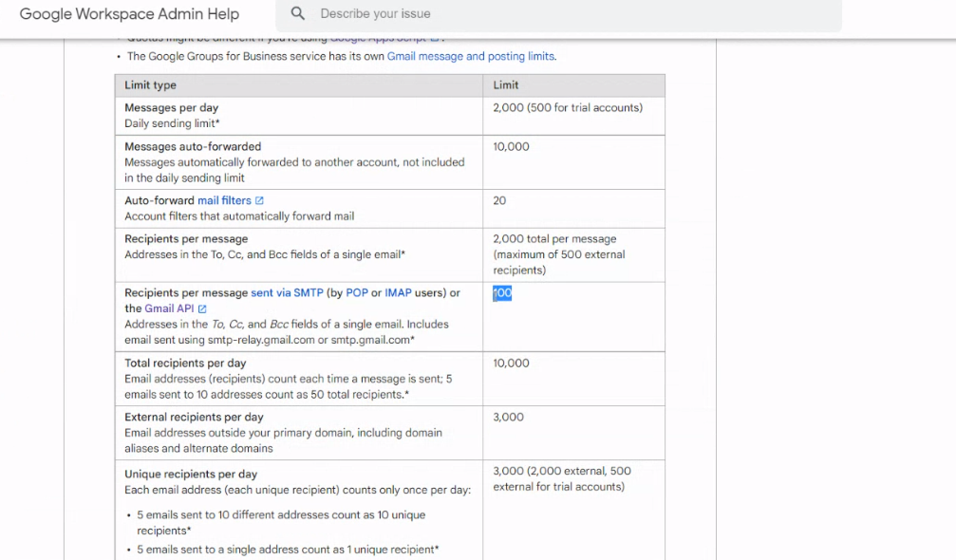Open the IMAP link
Viewport: 956px width, 560px height.
pyautogui.click(x=398, y=292)
